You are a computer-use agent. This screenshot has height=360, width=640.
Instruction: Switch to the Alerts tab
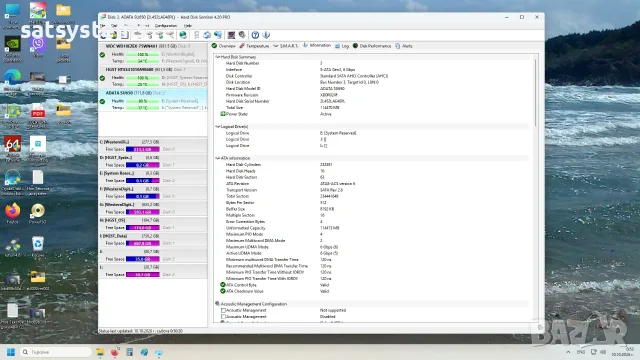404,46
